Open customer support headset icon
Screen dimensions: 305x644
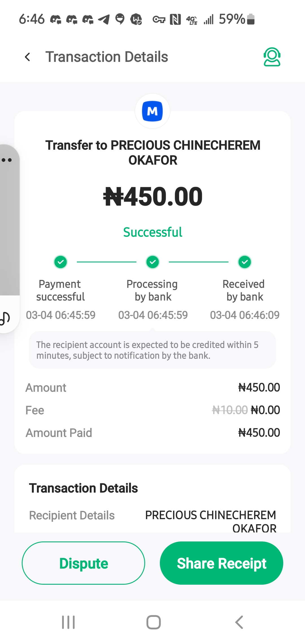[x=272, y=57]
